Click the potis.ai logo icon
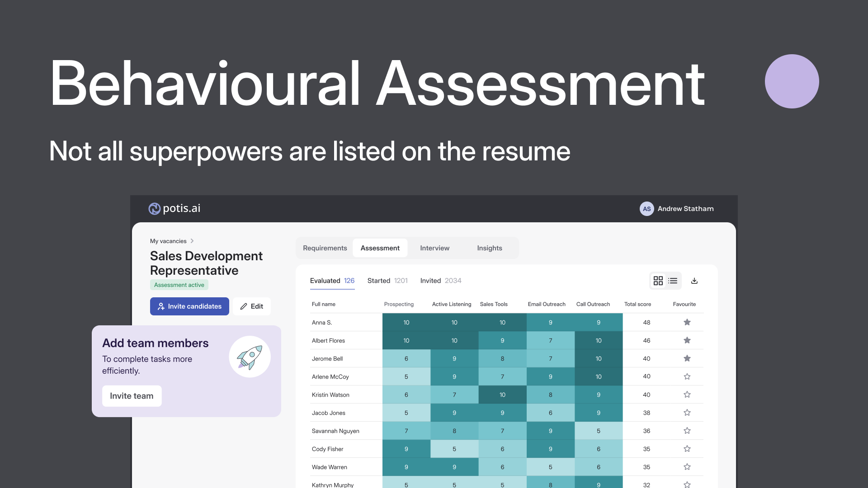 (x=154, y=208)
